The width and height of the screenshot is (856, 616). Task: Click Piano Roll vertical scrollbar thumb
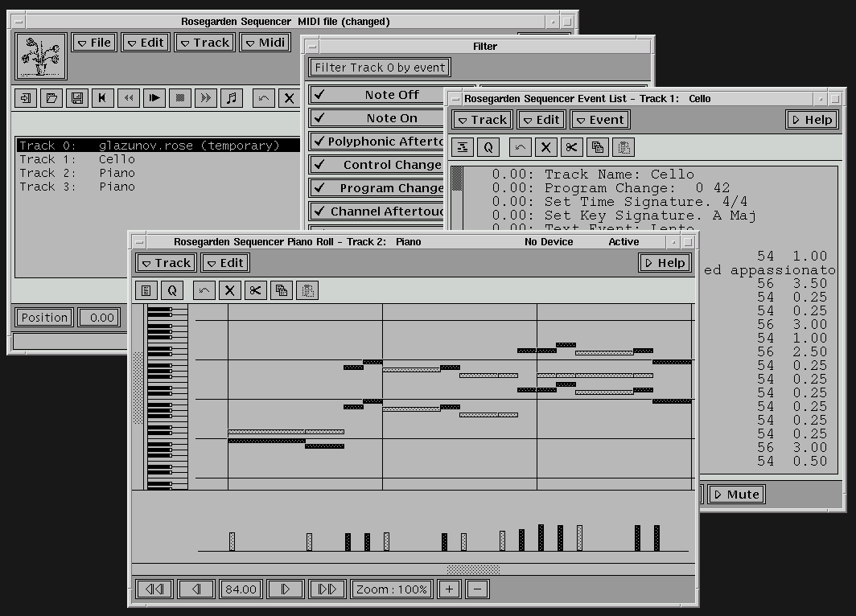coord(138,388)
